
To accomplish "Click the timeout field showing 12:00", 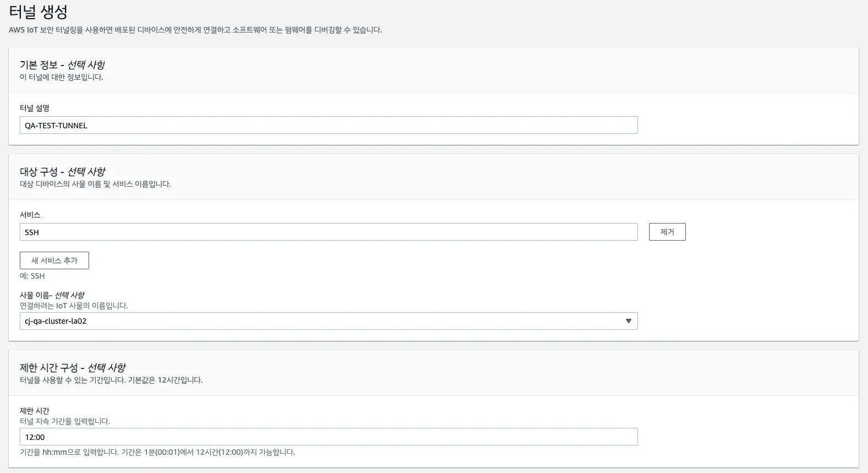I will 328,437.
